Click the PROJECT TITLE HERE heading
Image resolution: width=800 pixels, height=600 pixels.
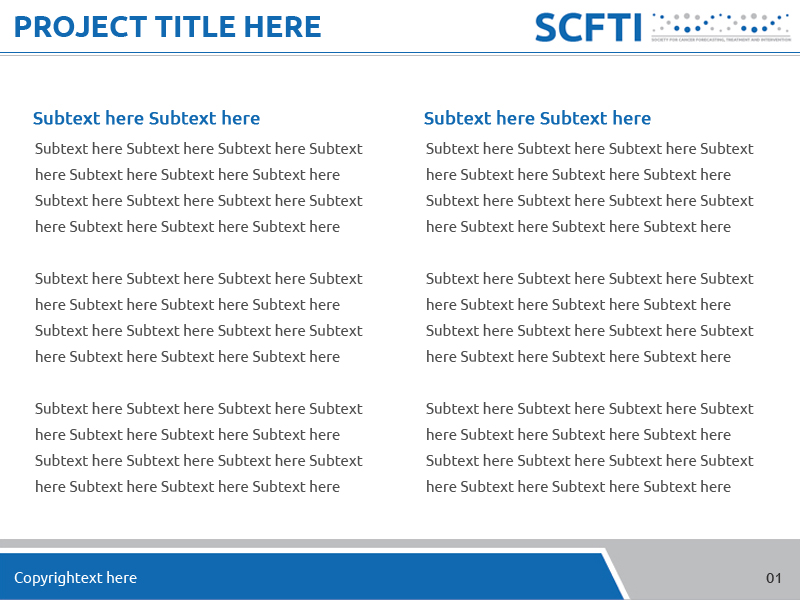168,27
